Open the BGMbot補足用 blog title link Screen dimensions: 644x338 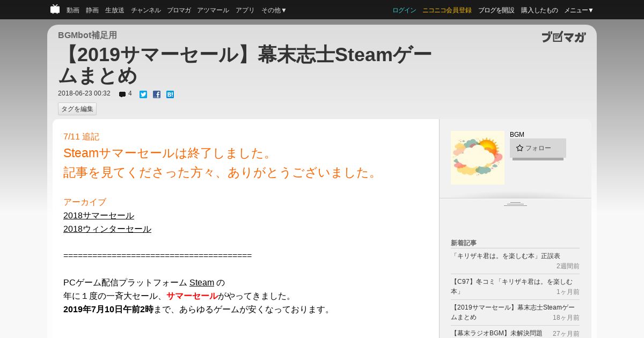pos(87,35)
